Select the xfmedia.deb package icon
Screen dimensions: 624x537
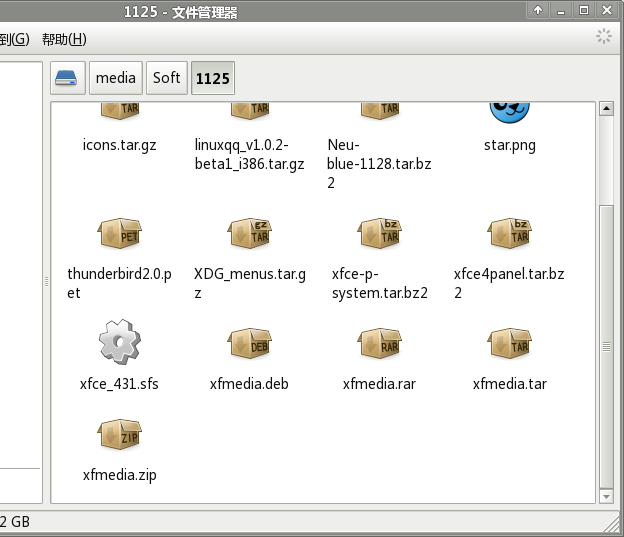[250, 343]
